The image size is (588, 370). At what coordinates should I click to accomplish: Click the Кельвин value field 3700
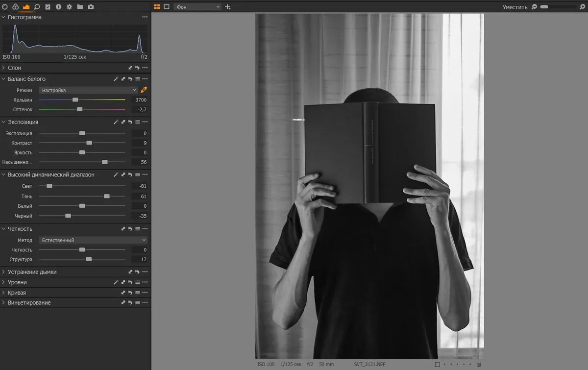coord(139,99)
